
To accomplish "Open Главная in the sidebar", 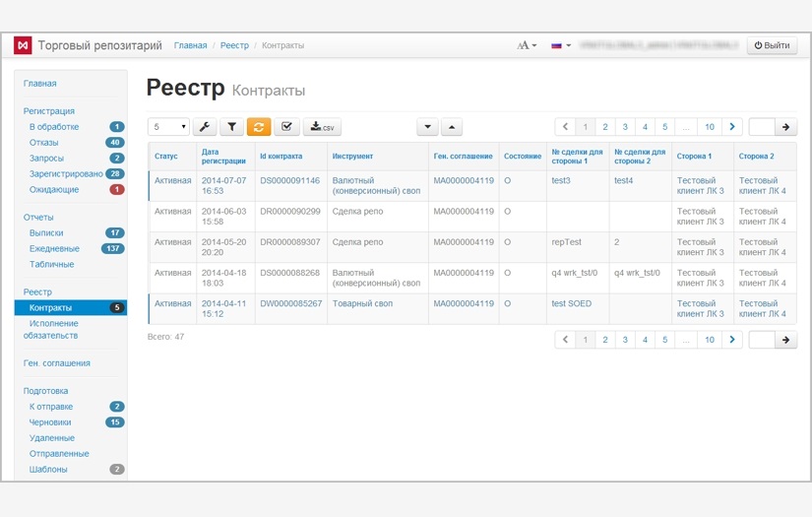I will [x=40, y=84].
